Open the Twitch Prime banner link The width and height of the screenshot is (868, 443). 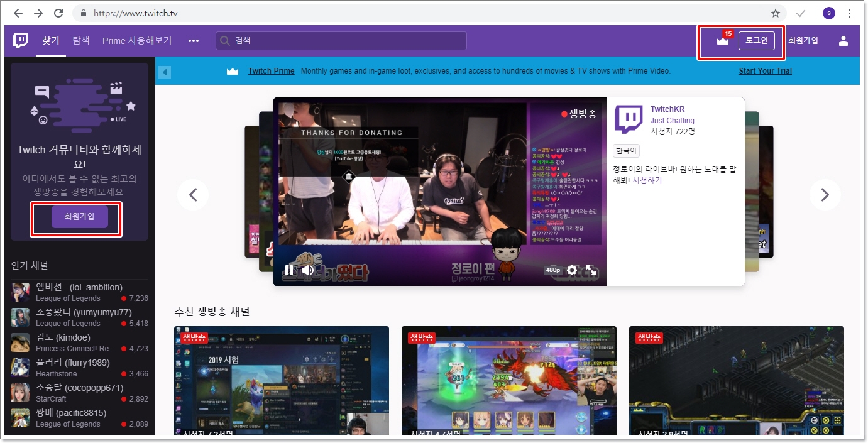[272, 71]
